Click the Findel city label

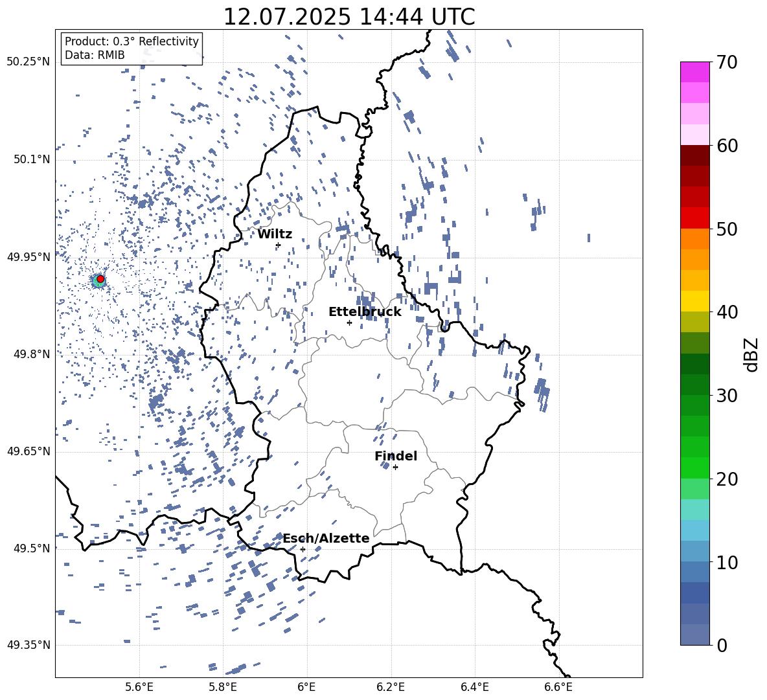pyautogui.click(x=396, y=456)
